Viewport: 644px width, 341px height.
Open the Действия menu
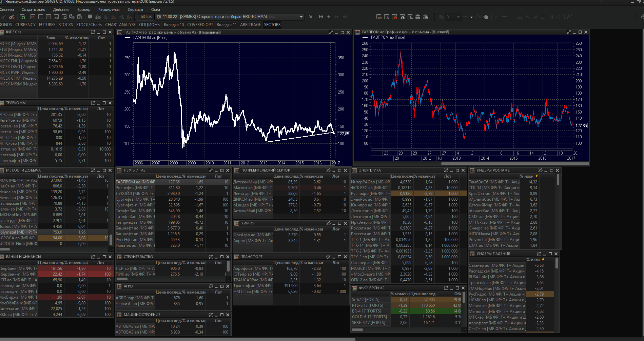61,9
